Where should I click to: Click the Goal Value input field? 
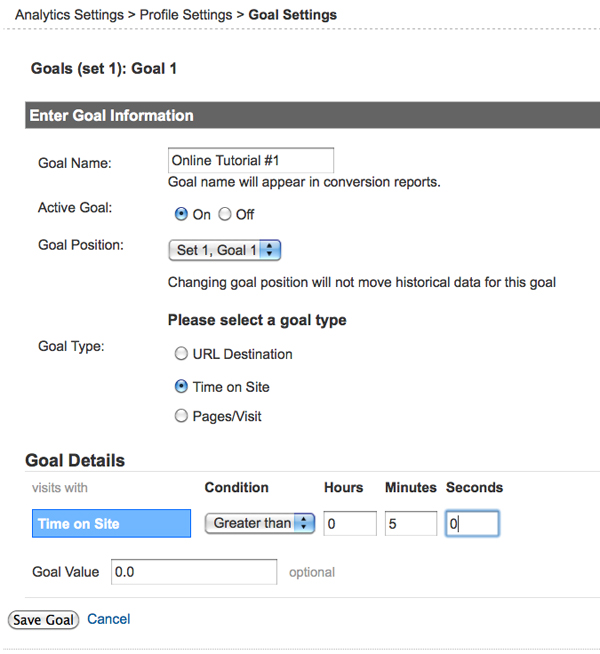(x=194, y=572)
